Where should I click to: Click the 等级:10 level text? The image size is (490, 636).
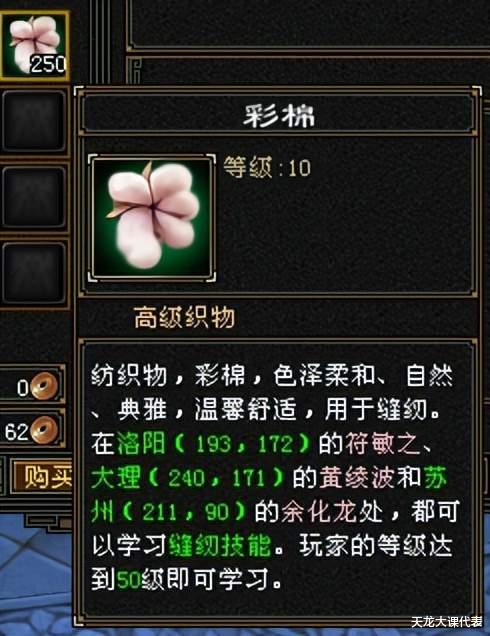267,167
